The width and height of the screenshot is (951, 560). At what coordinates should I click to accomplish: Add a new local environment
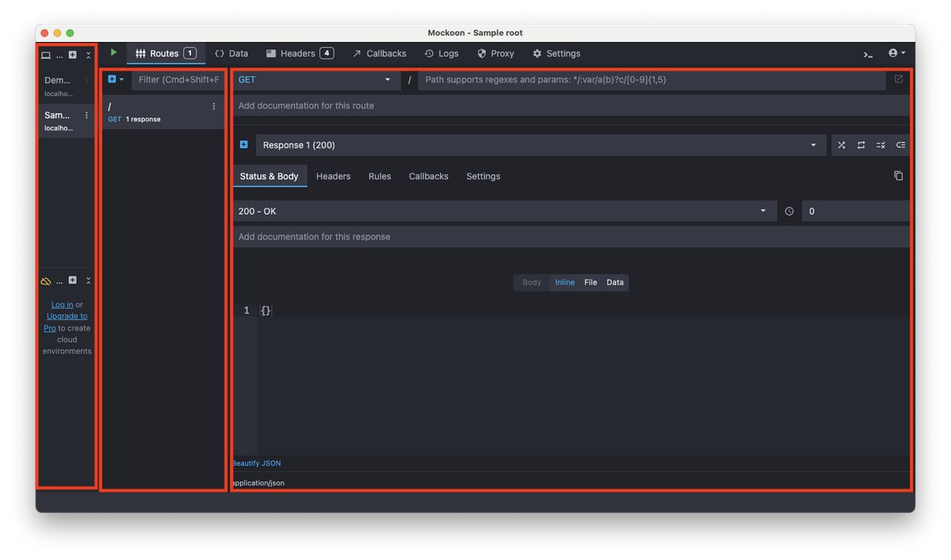pos(72,55)
